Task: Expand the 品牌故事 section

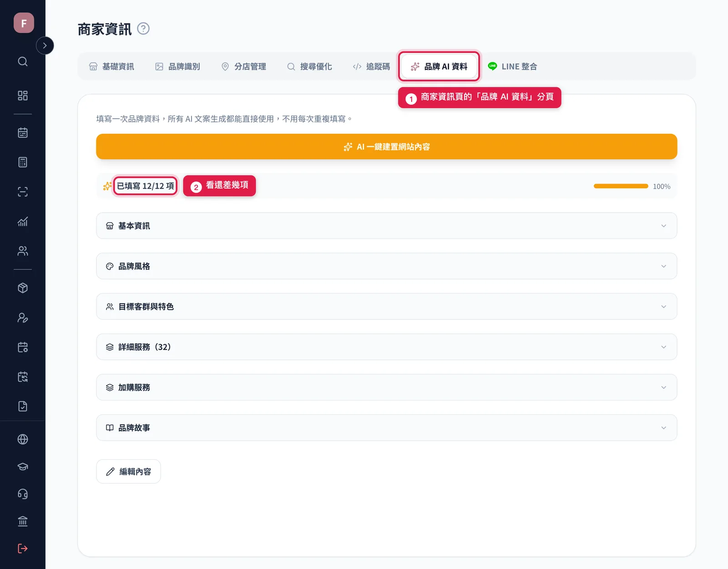Action: tap(387, 428)
